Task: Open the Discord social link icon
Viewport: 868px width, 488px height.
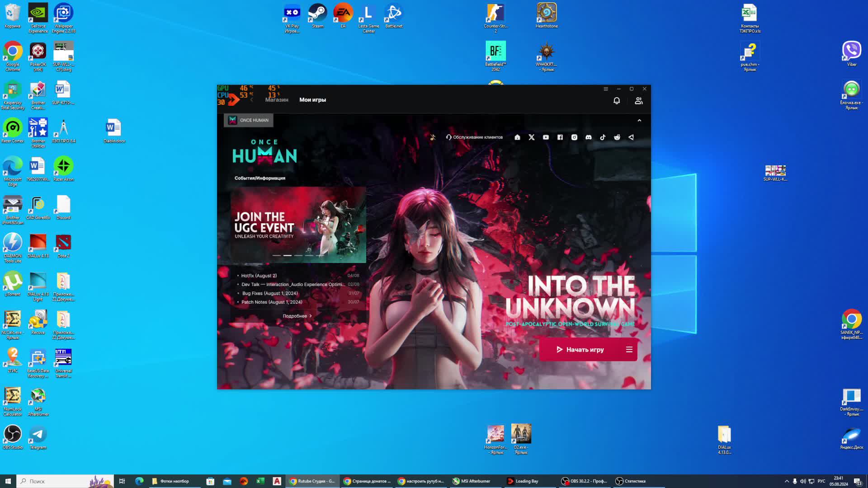Action: point(588,137)
